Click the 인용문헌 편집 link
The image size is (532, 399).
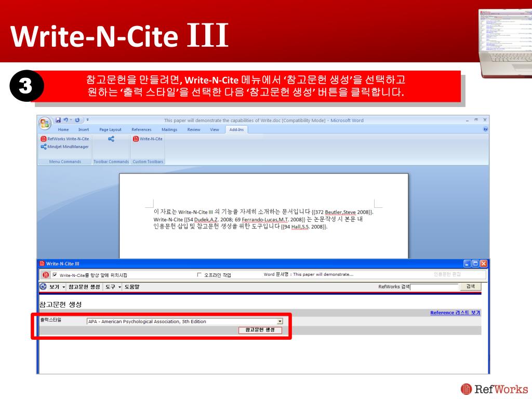[447, 274]
